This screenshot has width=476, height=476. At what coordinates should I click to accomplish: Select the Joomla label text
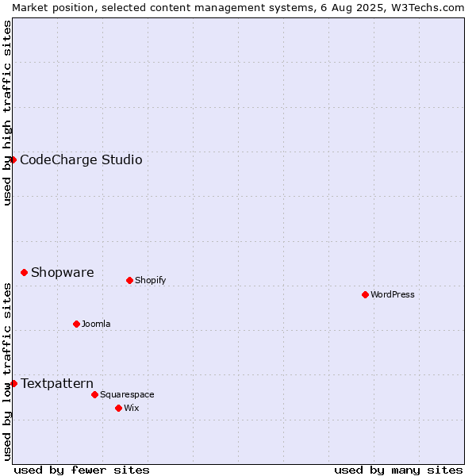tap(96, 324)
